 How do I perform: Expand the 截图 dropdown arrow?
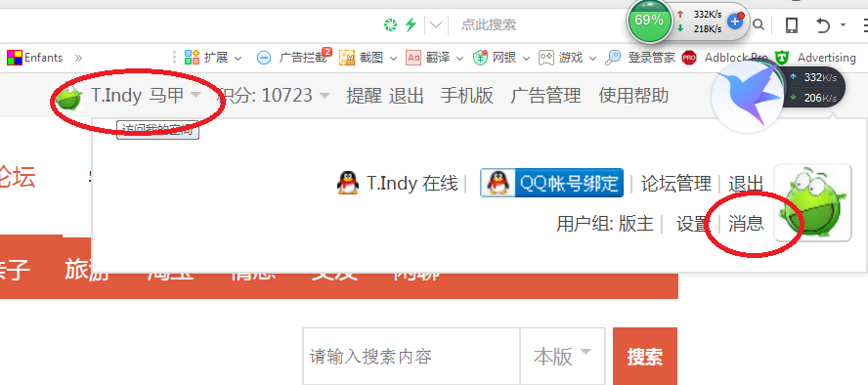click(393, 58)
